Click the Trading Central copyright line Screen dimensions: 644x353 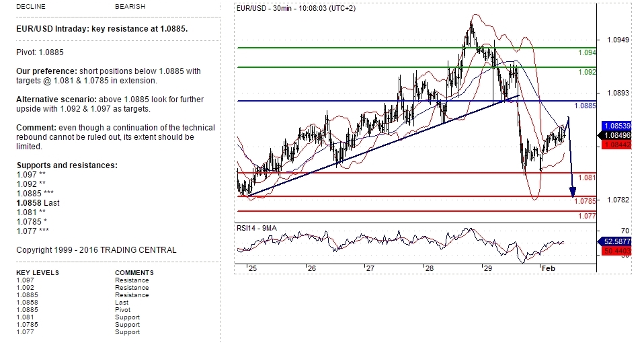click(x=96, y=250)
